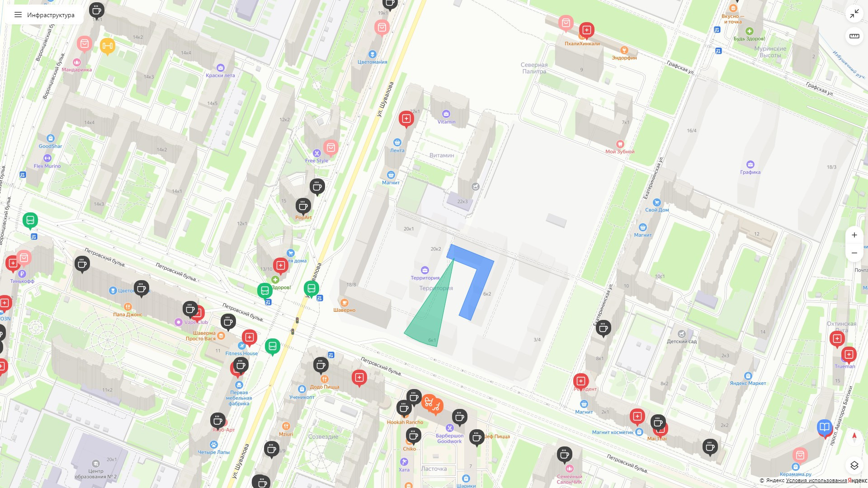Click the collapse fullscreen map icon

coord(854,14)
